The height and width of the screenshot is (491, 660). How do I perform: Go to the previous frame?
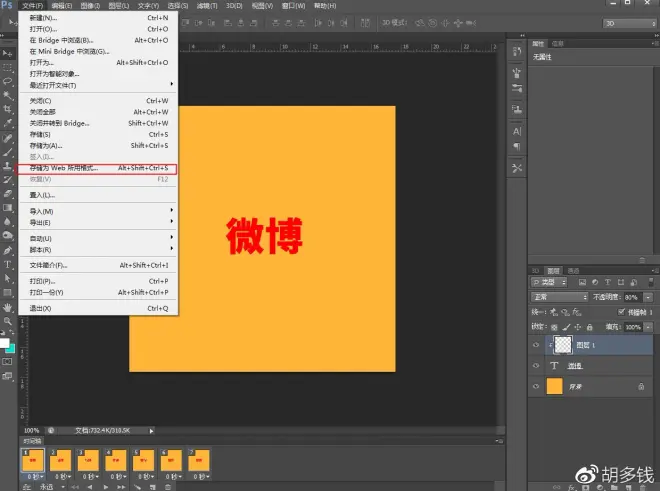[x=90, y=487]
